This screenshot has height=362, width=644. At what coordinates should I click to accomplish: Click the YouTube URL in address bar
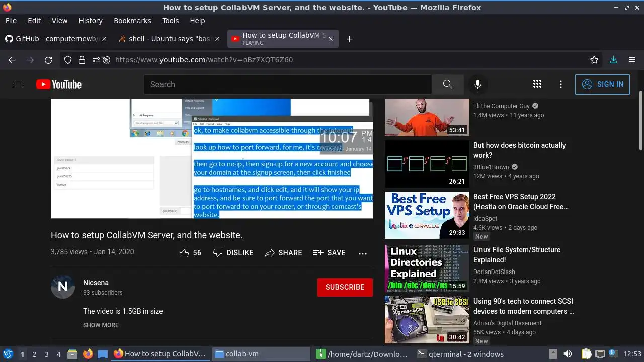coord(204,60)
